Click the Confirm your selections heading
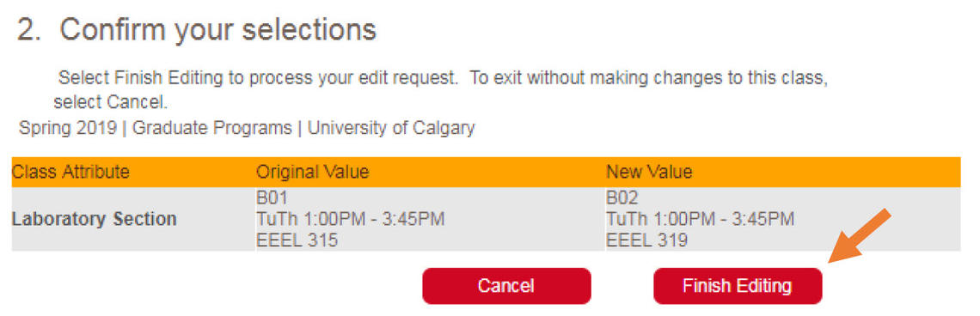The width and height of the screenshot is (980, 316). coord(217,29)
